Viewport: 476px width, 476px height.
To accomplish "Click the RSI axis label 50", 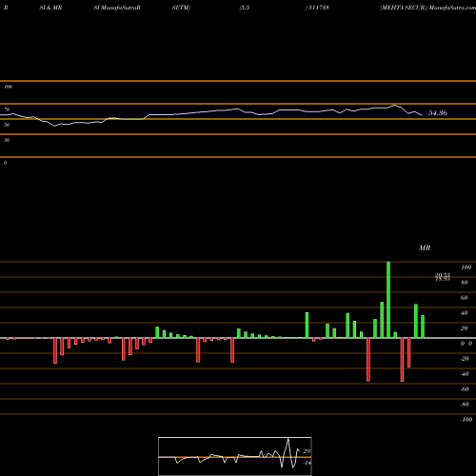I will [x=7, y=125].
